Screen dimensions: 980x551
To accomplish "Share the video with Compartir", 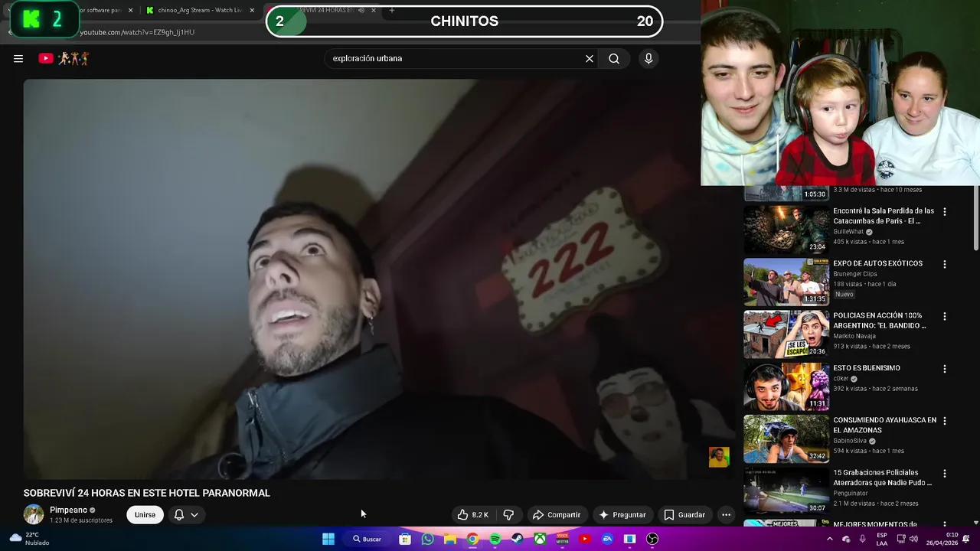I will (557, 514).
